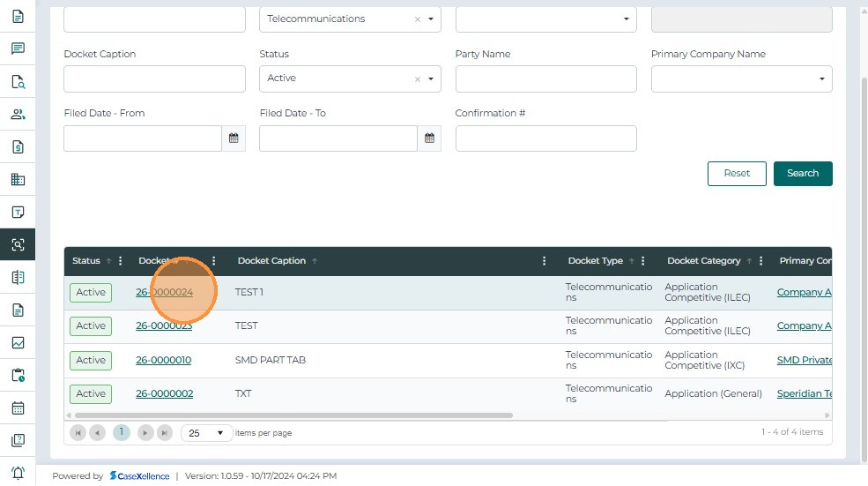Open the items per page dropdown
The height and width of the screenshot is (486, 868).
(x=219, y=433)
